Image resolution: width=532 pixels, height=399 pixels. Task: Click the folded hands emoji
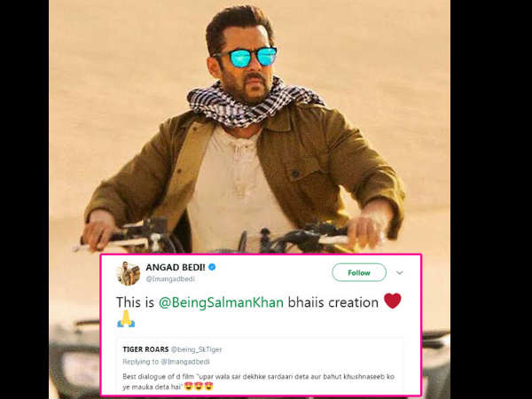(x=126, y=318)
